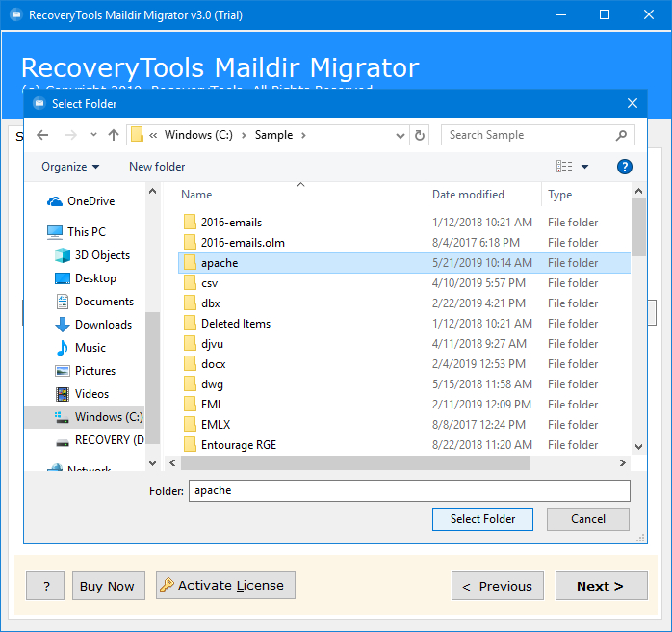Click the Activate License button

225,585
